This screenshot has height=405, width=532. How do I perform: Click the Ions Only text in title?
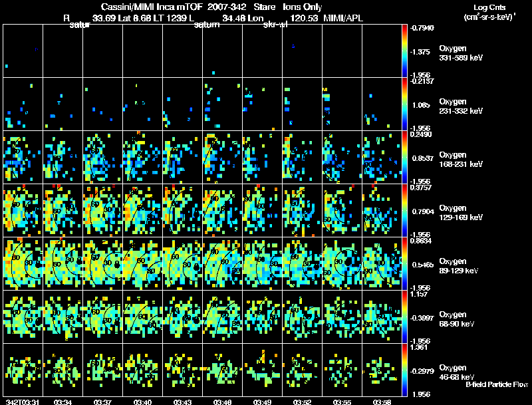tap(303, 7)
